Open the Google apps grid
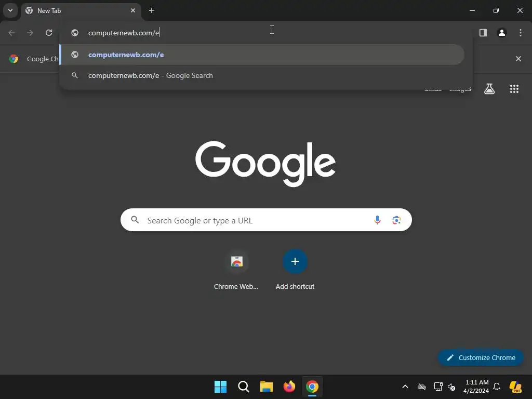532x399 pixels. tap(514, 89)
